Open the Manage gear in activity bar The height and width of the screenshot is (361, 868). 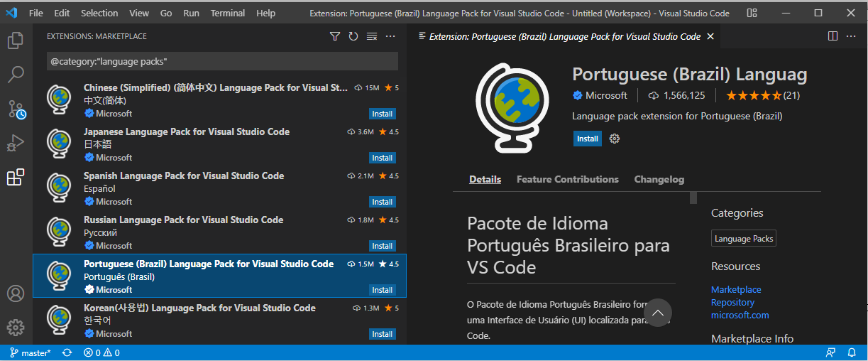point(16,328)
